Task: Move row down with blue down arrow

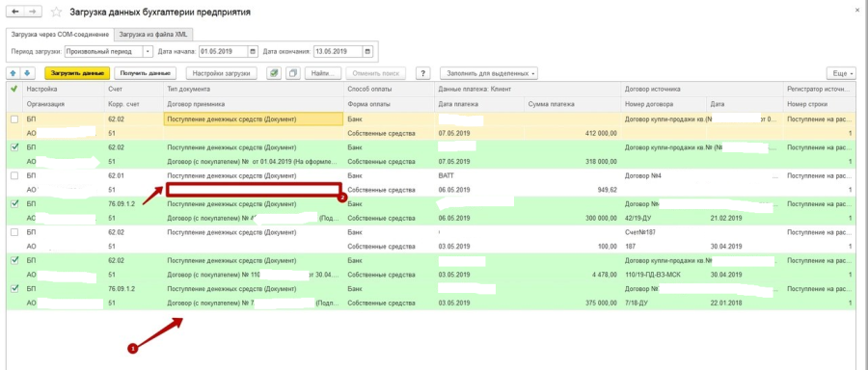Action: coord(27,73)
